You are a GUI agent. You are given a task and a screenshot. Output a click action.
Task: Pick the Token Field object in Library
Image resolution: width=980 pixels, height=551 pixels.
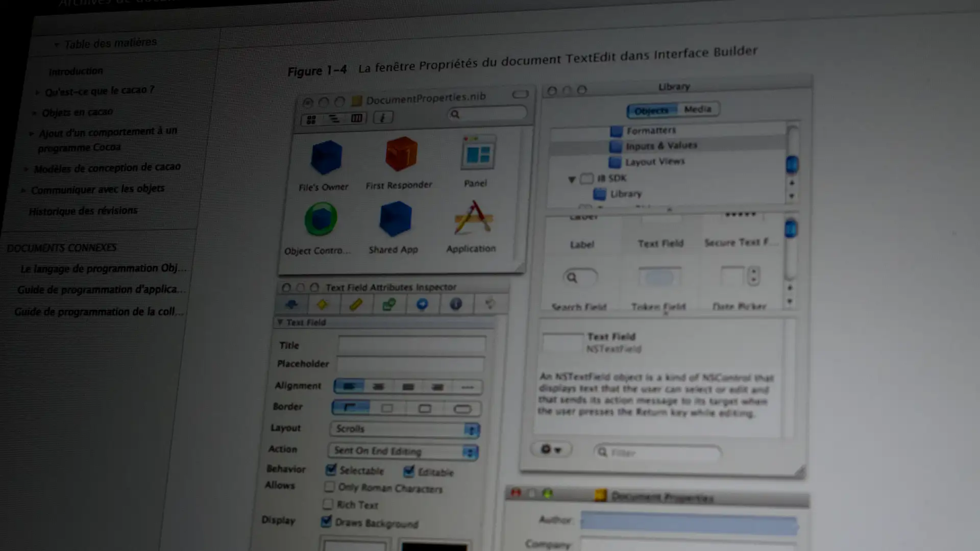tap(659, 287)
